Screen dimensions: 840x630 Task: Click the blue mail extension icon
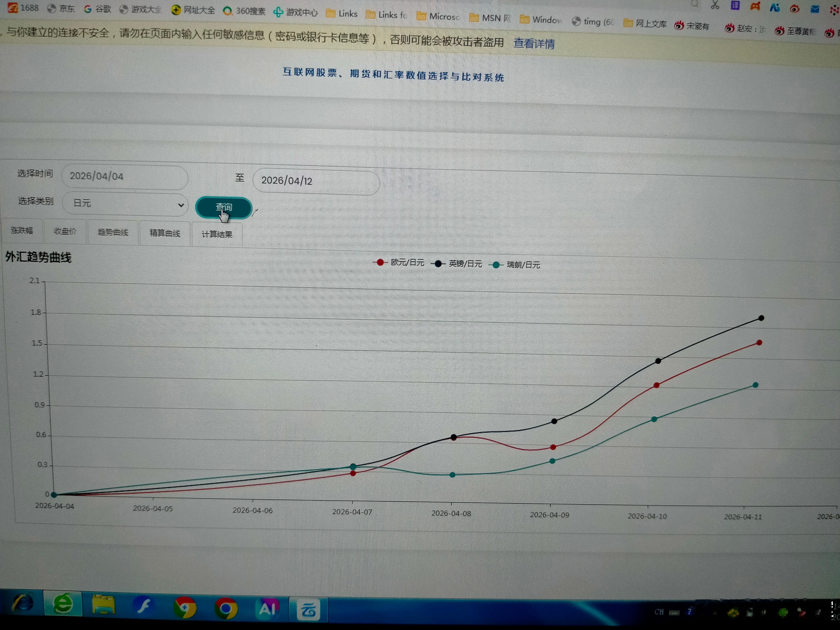pyautogui.click(x=815, y=9)
